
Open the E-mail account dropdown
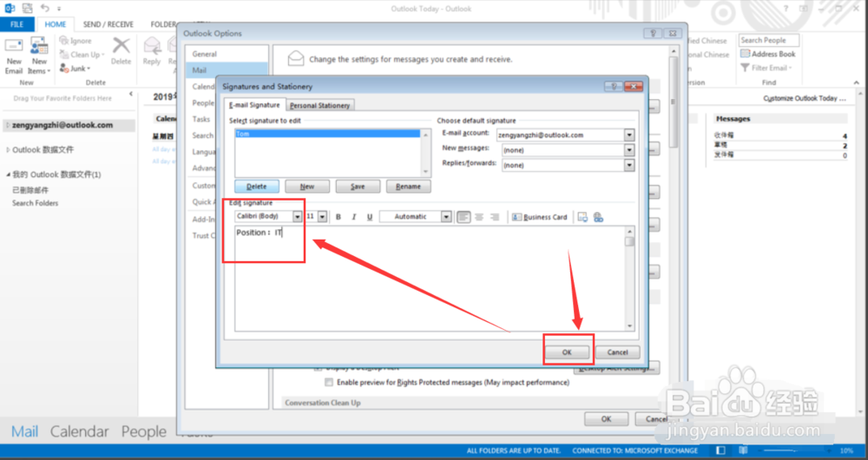pos(628,135)
